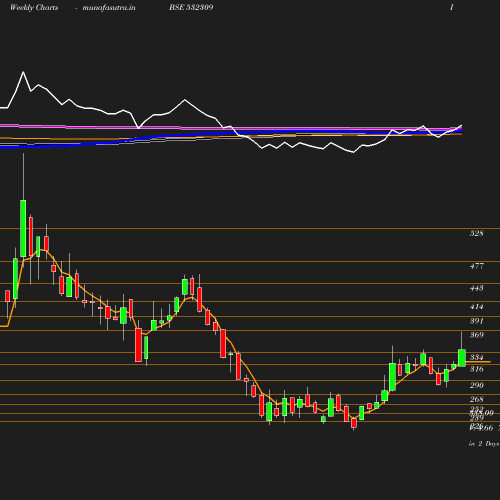Click the 477 price level label

pos(476,266)
